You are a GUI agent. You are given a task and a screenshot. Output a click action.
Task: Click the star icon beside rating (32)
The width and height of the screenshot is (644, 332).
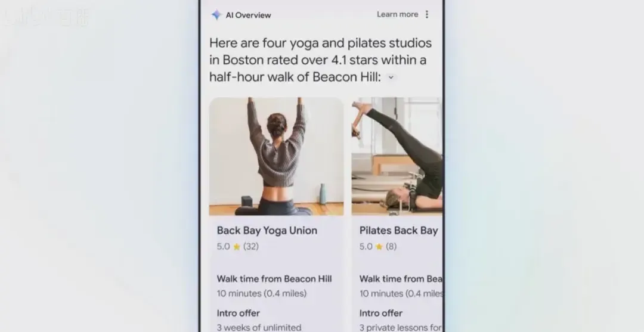pos(237,247)
